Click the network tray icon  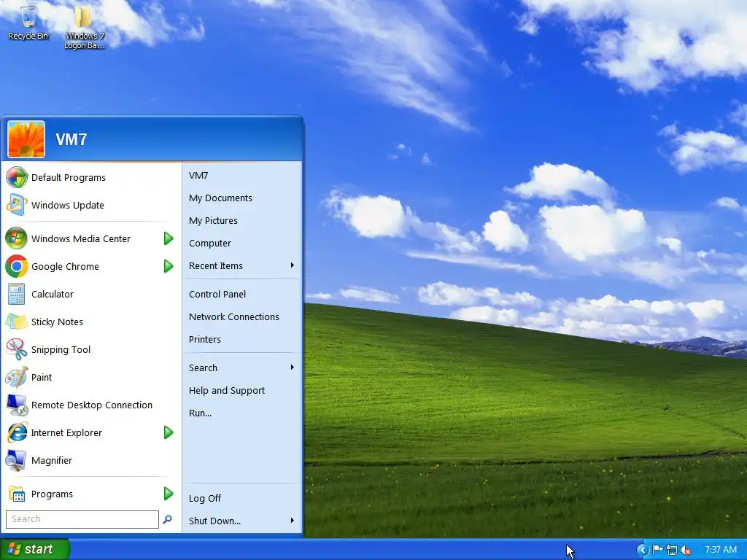672,550
